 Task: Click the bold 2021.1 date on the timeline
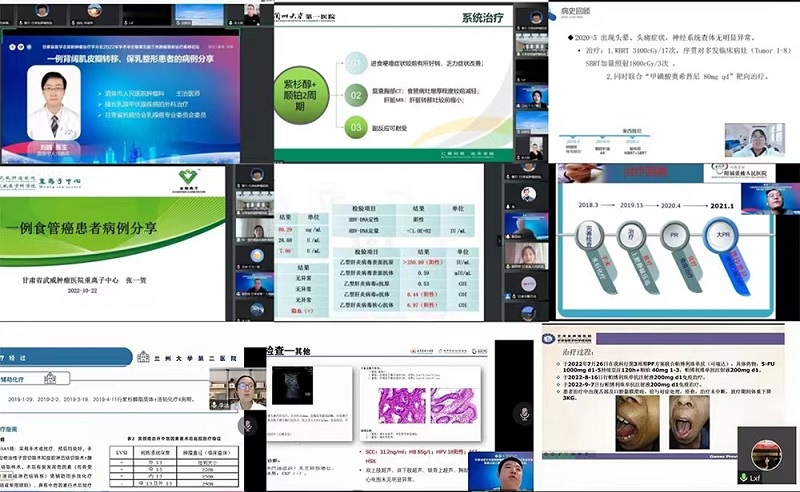point(722,206)
